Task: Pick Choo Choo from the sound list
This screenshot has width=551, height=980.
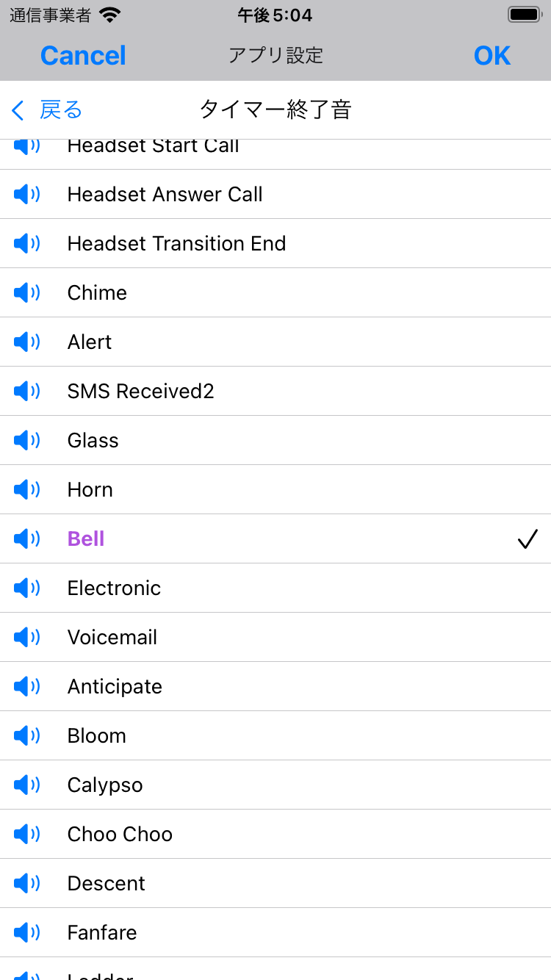Action: point(275,834)
